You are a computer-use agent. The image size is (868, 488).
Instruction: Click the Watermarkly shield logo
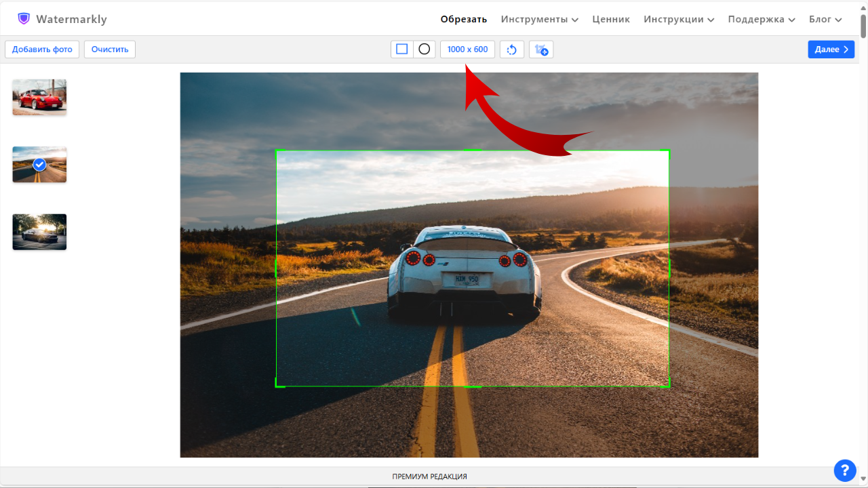click(x=24, y=19)
